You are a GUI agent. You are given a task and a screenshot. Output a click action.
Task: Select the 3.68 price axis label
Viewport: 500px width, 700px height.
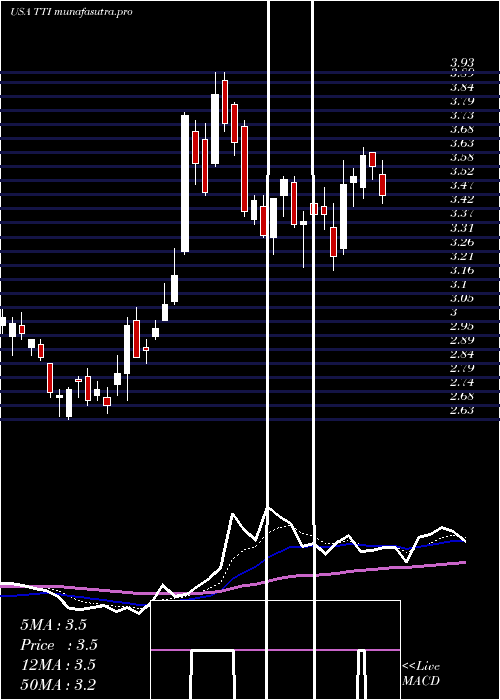tap(462, 129)
